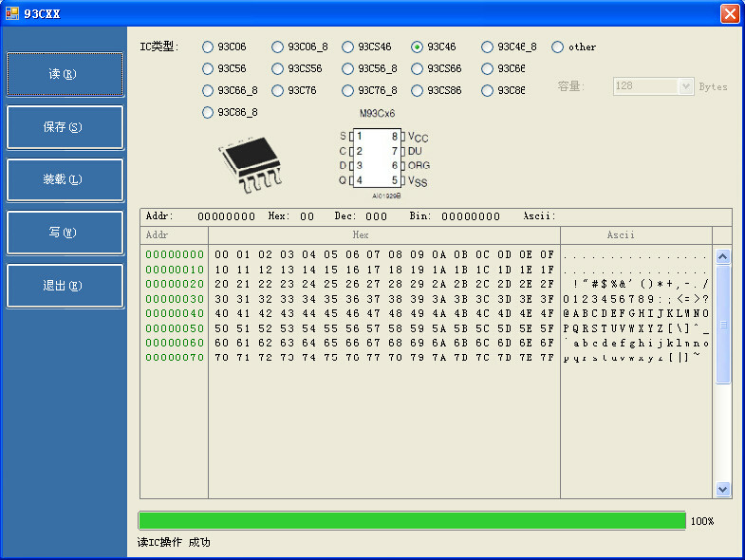The width and height of the screenshot is (745, 560).
Task: Click the Addr value 00000000 in info bar
Action: point(226,216)
